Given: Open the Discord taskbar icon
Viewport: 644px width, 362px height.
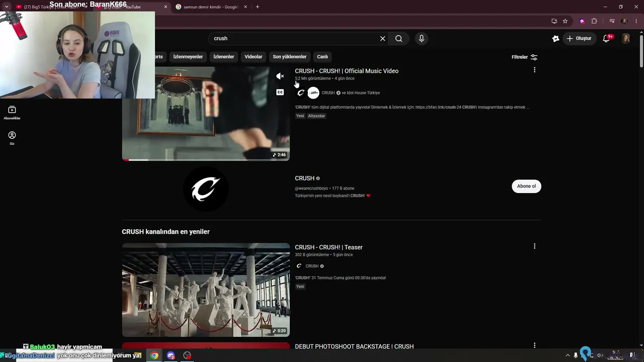Looking at the screenshot, I should pos(171,355).
